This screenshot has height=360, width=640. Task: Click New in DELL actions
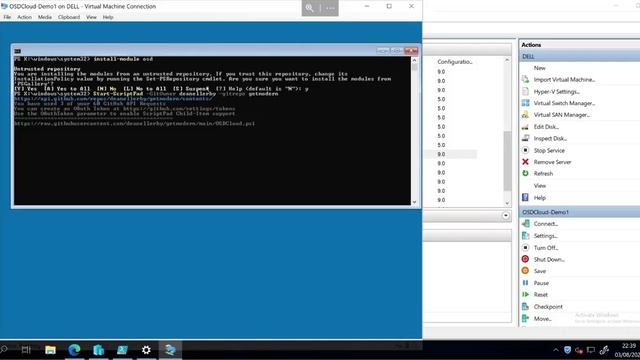coord(539,68)
